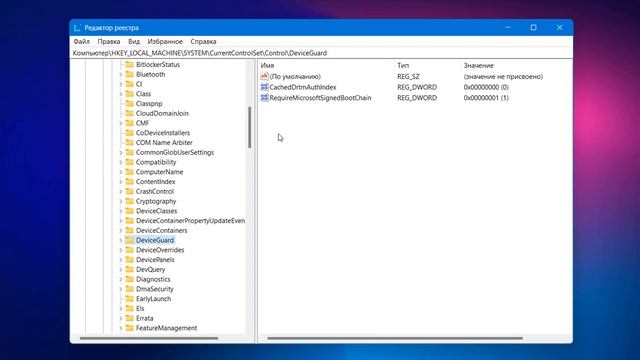This screenshot has width=640, height=360.
Task: Select the Class folder icon
Action: tap(130, 94)
